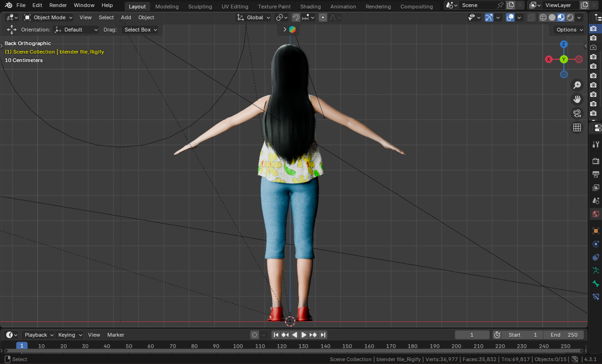Click the End frame field showing 250
This screenshot has height=364, width=602.
564,335
